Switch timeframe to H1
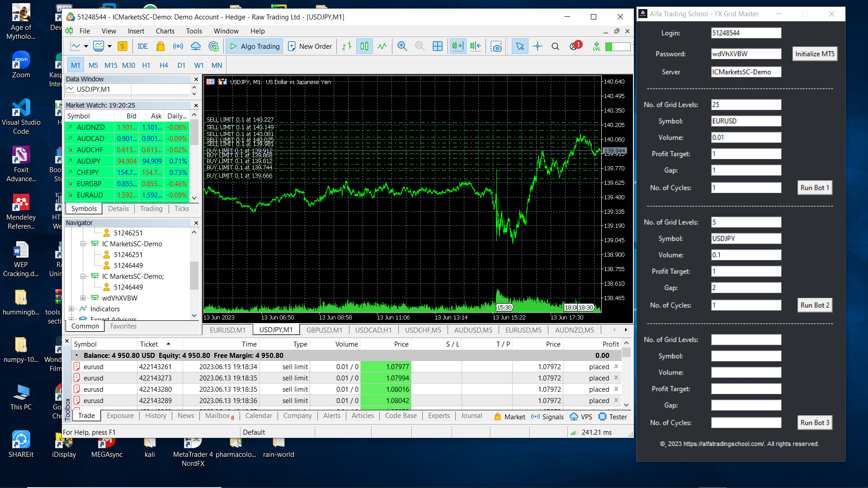Screen dimensions: 868x488 (x=146, y=65)
